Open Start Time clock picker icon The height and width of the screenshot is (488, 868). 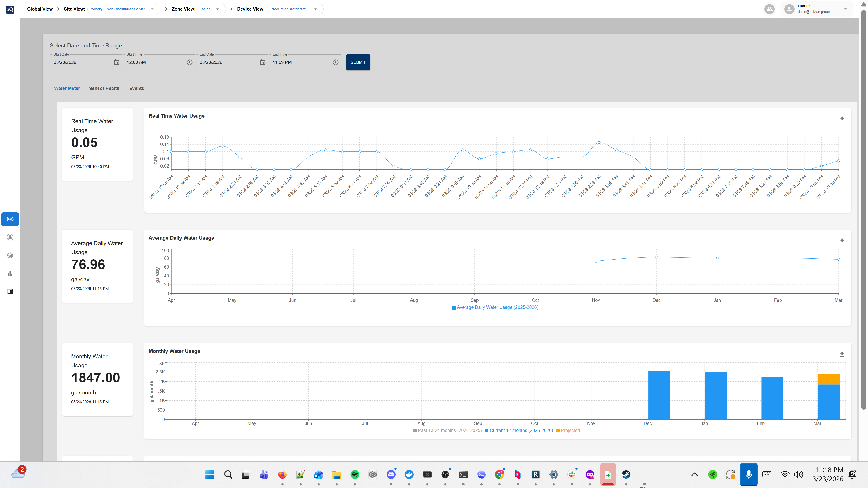tap(190, 62)
